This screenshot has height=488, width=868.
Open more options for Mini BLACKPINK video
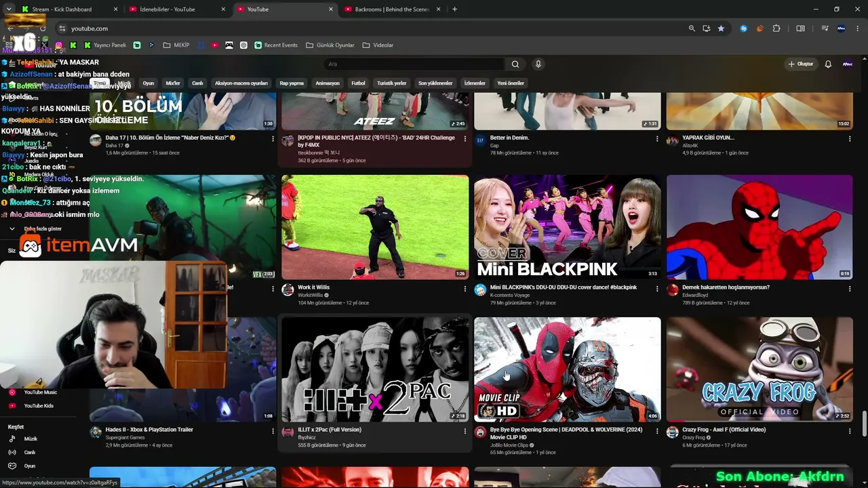pos(657,289)
